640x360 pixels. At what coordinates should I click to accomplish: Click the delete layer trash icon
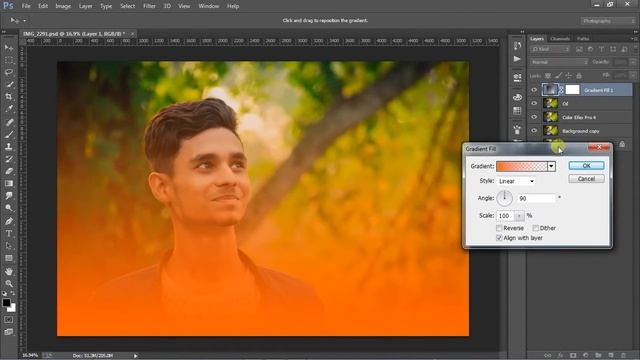click(x=623, y=356)
